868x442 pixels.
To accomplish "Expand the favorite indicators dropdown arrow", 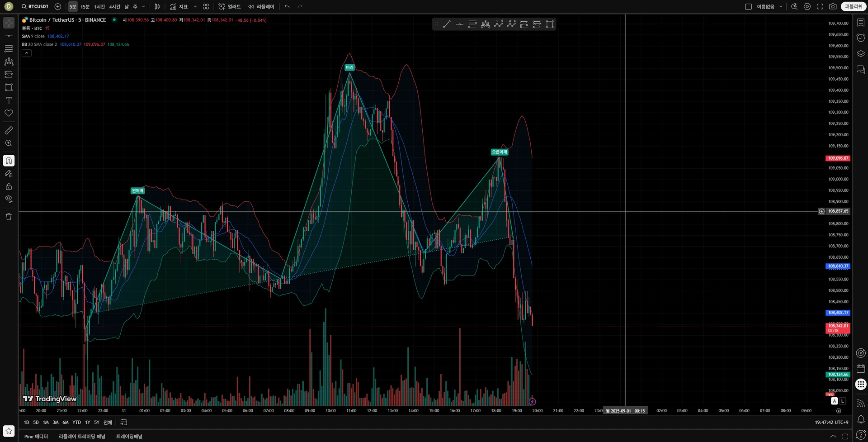I will click(195, 7).
